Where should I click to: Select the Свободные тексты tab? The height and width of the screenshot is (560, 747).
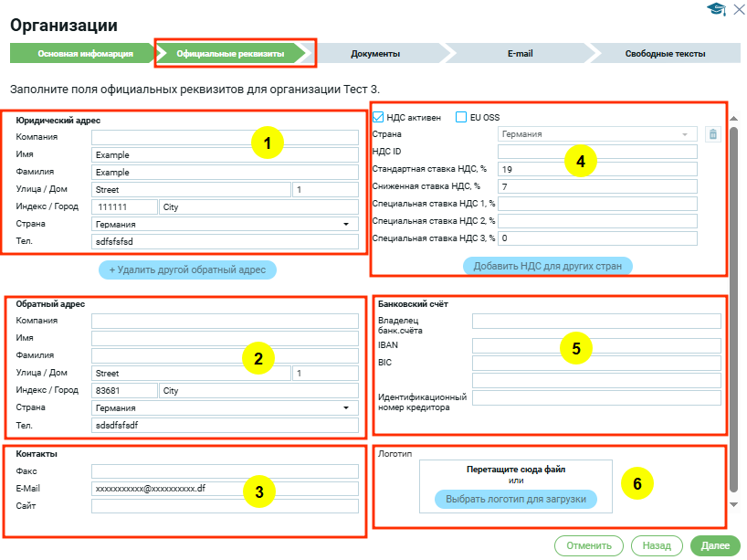(665, 54)
